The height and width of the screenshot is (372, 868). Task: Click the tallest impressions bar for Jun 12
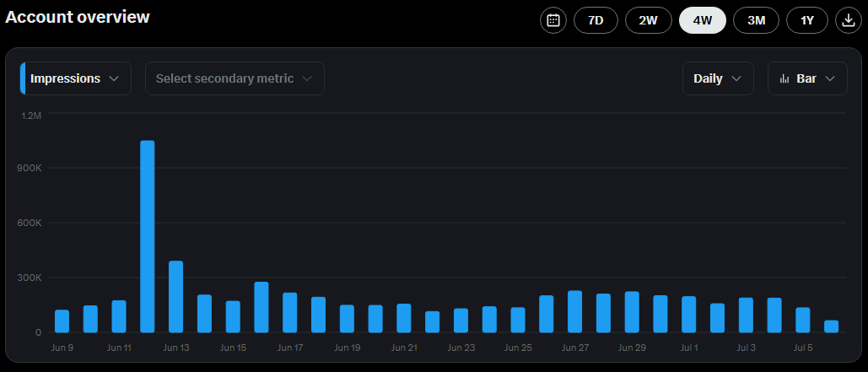tap(148, 236)
